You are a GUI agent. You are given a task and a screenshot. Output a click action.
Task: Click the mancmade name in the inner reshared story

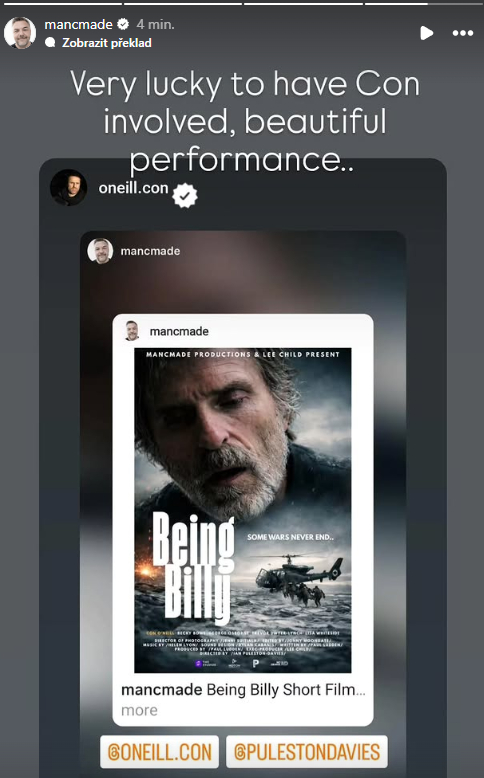click(x=150, y=251)
